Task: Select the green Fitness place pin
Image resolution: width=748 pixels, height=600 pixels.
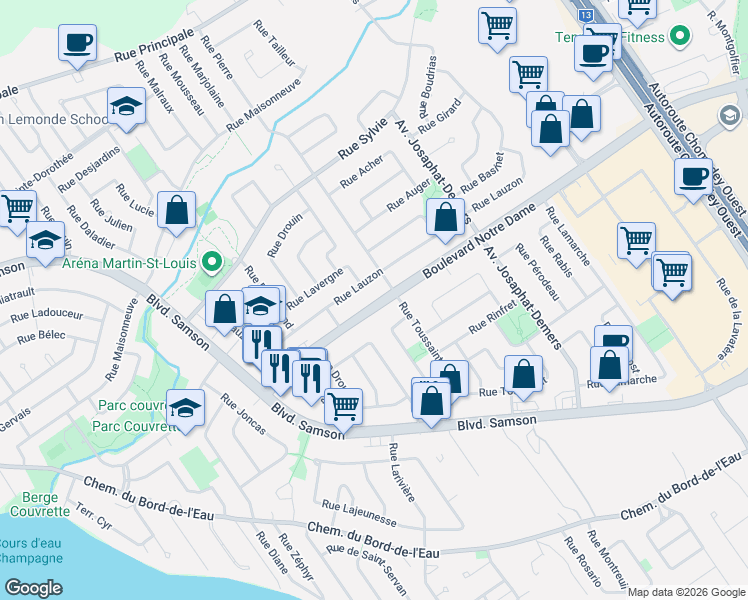Action: tap(680, 37)
